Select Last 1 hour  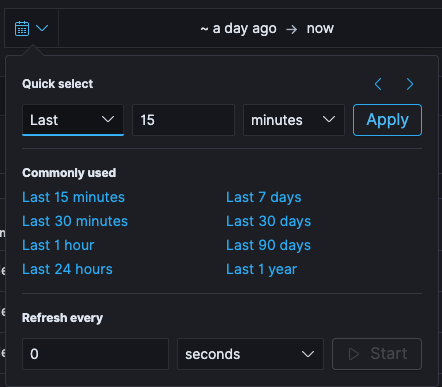tap(58, 245)
